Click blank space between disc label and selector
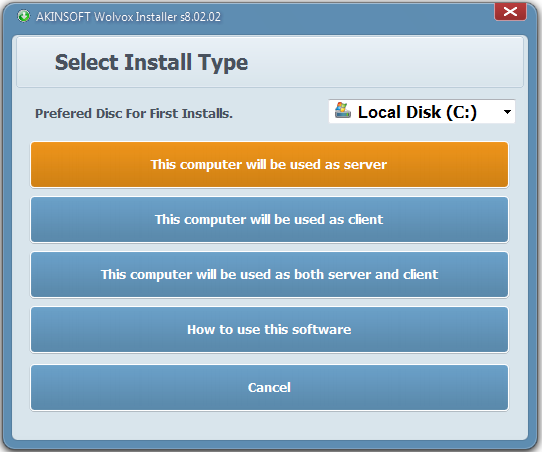The width and height of the screenshot is (542, 452). point(280,113)
